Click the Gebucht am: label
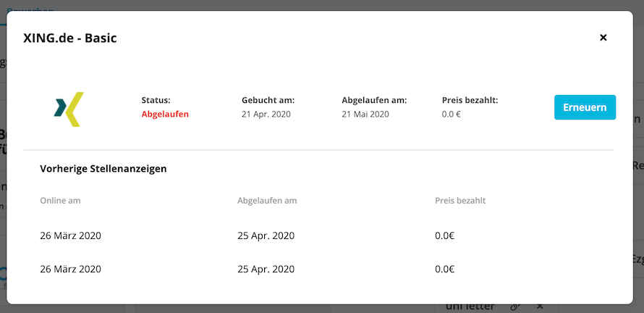Viewport: 644px width, 313px height. 268,101
